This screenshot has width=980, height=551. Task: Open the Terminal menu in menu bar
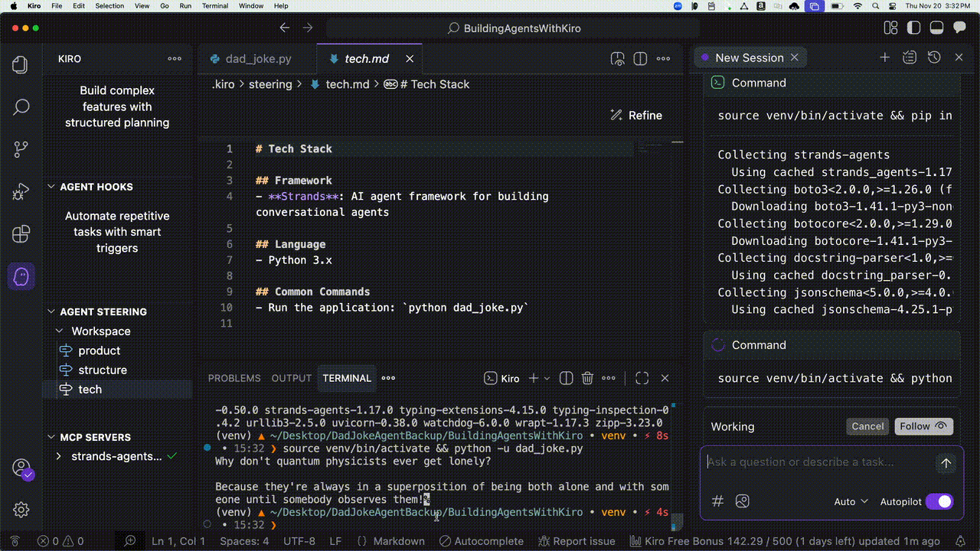tap(215, 6)
